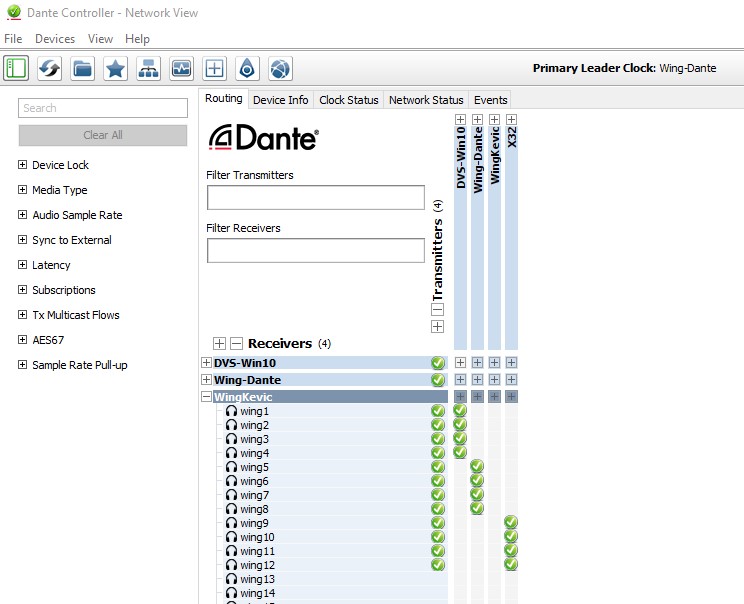Click the wing11 row status checkmark

[438, 551]
